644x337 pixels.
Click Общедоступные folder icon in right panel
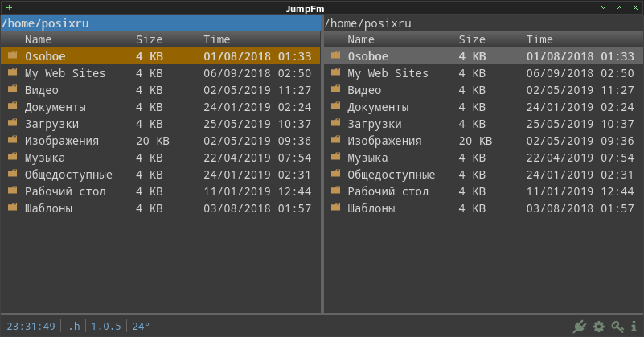pyautogui.click(x=335, y=173)
